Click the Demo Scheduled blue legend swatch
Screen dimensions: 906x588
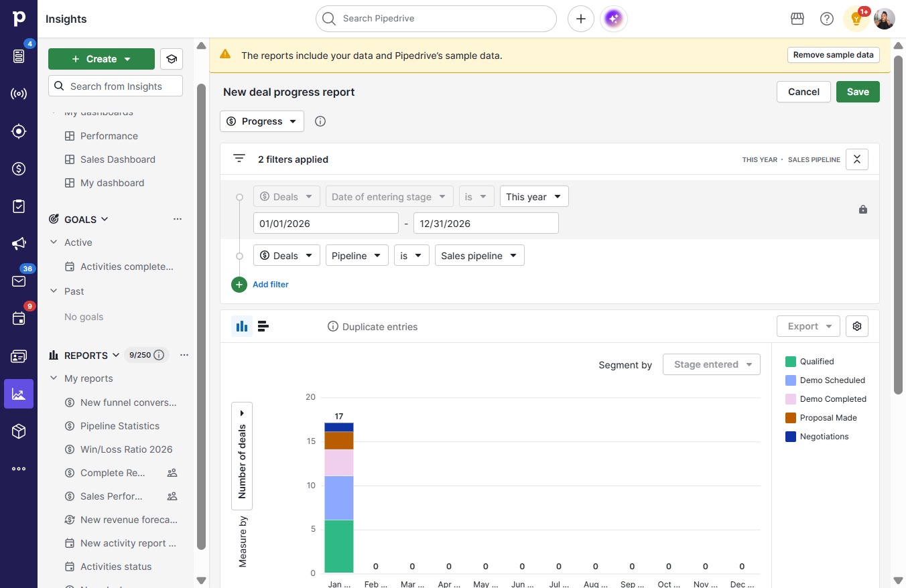tap(791, 380)
